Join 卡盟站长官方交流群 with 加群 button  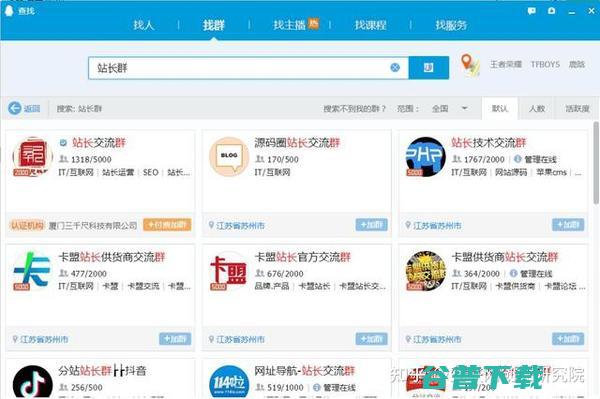372,339
